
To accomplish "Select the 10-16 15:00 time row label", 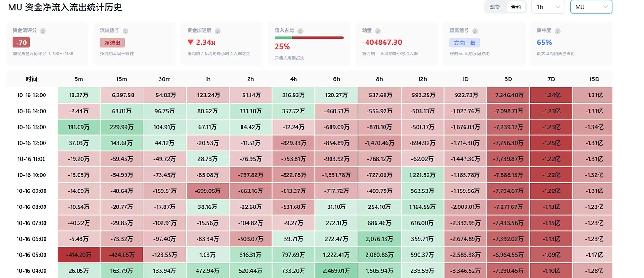I will [32, 95].
